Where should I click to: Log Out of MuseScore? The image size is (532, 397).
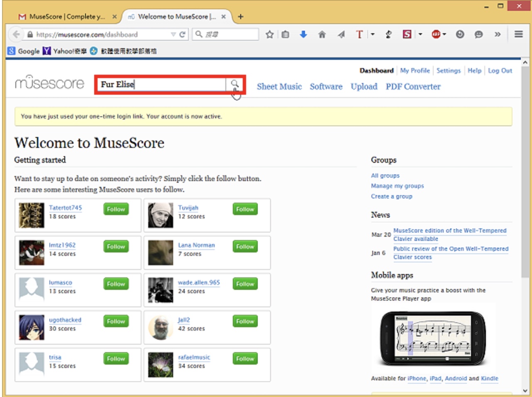pyautogui.click(x=500, y=71)
